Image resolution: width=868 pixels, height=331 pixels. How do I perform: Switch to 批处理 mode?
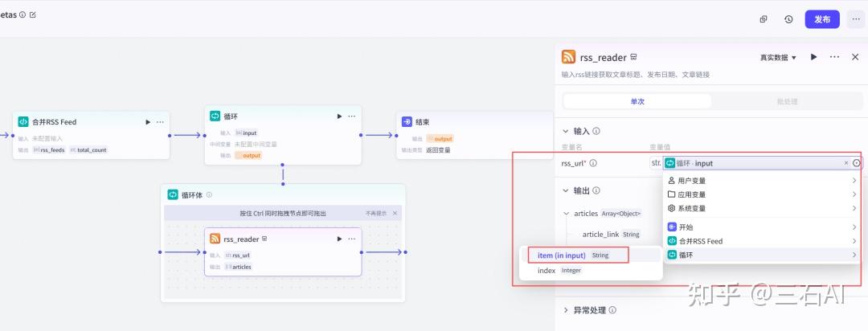(x=785, y=101)
